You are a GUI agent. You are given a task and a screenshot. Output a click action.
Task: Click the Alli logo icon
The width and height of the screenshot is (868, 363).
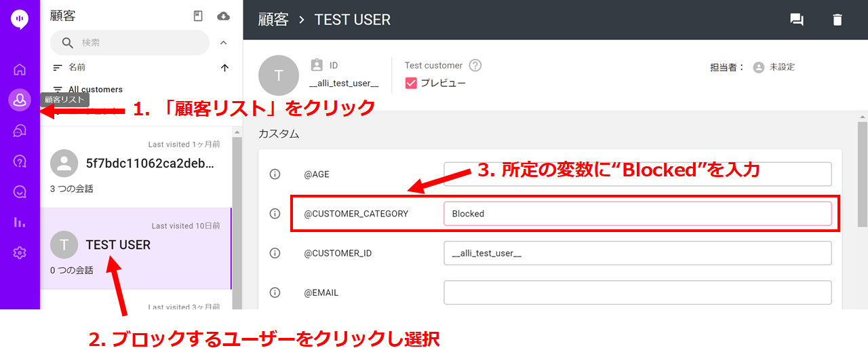(x=20, y=20)
